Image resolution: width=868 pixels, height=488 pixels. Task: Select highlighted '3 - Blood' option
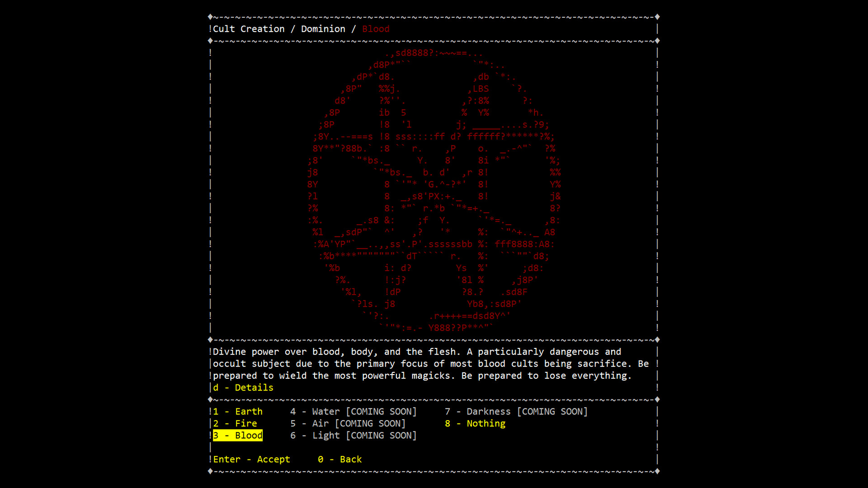pyautogui.click(x=238, y=436)
